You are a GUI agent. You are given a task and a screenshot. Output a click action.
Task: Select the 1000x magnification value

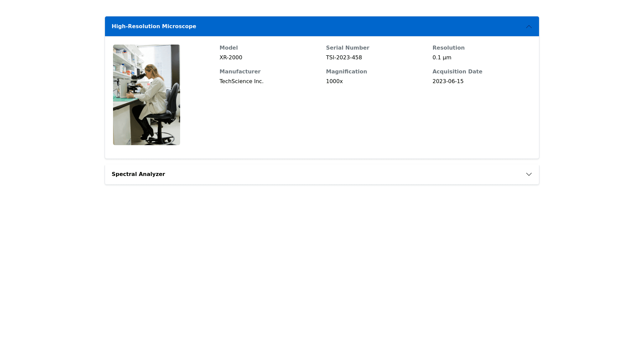(334, 81)
